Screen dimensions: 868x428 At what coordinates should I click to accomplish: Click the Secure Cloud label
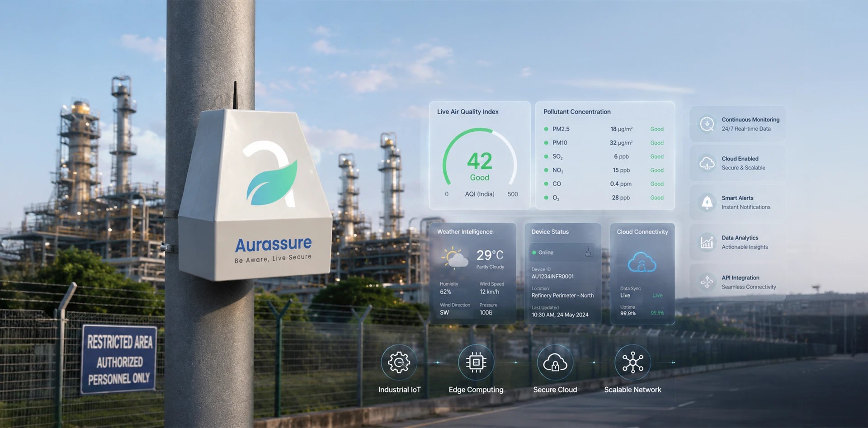pyautogui.click(x=555, y=390)
